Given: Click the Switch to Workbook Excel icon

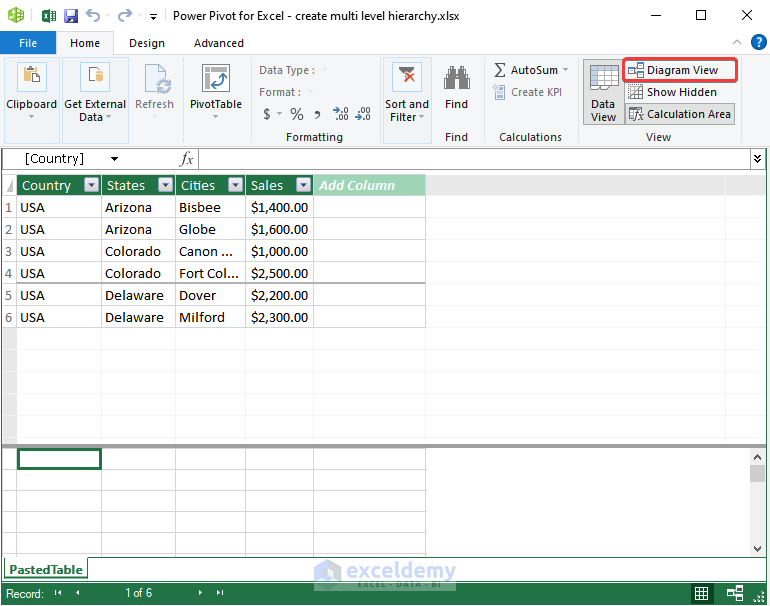Looking at the screenshot, I should (x=49, y=16).
